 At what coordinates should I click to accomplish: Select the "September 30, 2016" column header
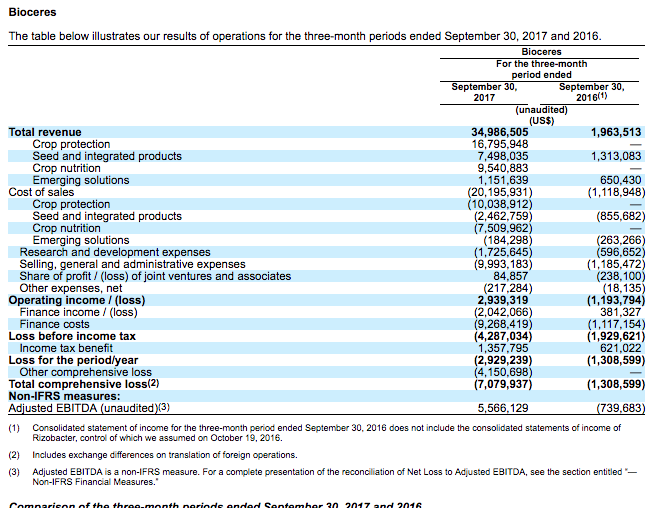coord(592,92)
